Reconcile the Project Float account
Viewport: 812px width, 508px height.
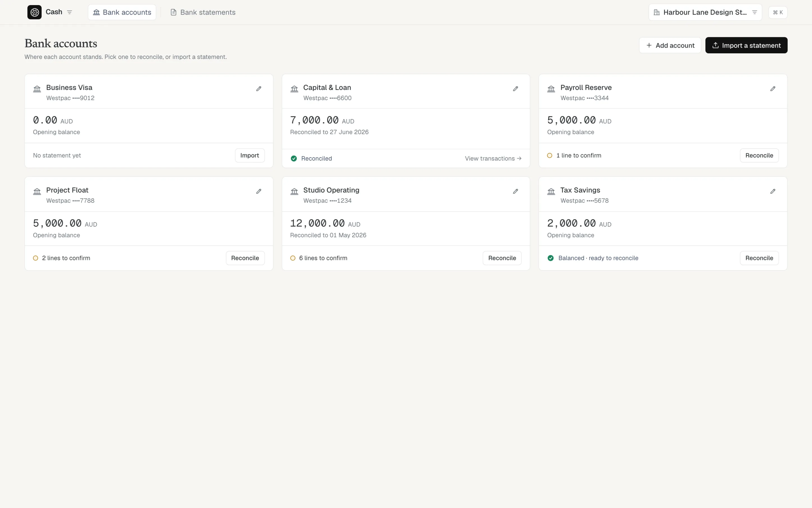click(x=245, y=258)
